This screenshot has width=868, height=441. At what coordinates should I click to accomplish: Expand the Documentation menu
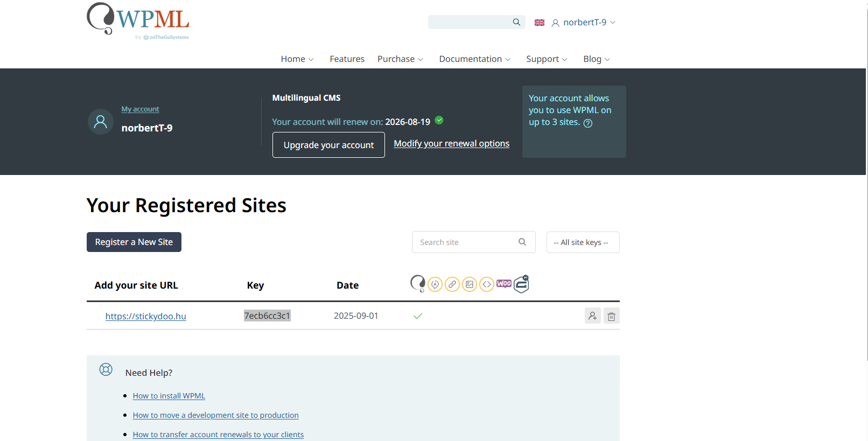coord(475,59)
